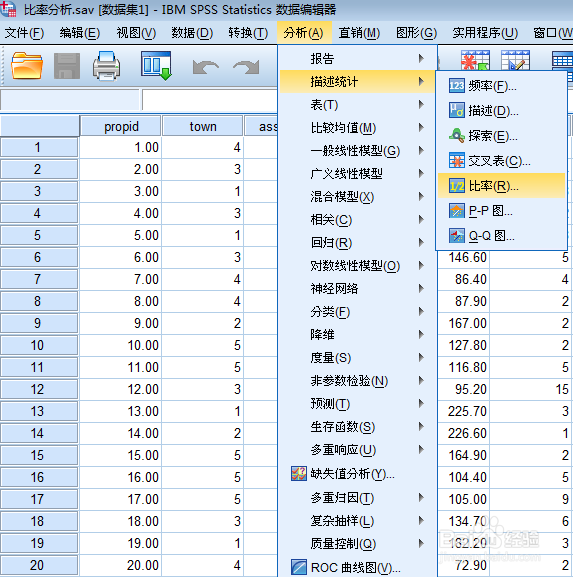
Task: Click the toolbar icon with red asterisk grid
Action: point(475,60)
